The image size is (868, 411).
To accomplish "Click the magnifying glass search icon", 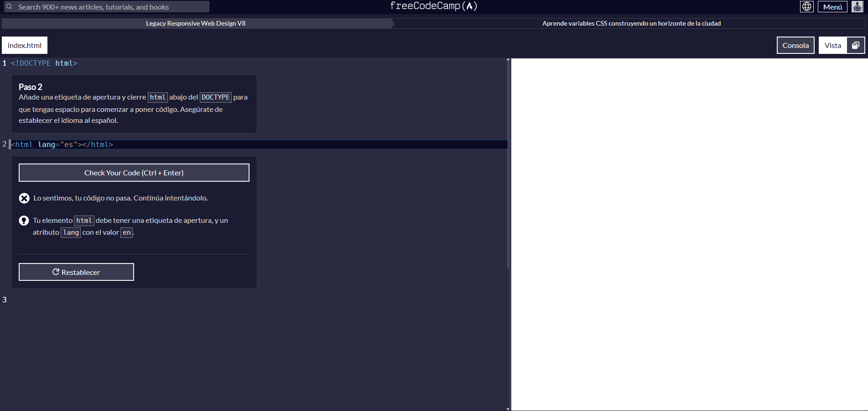I will point(10,7).
